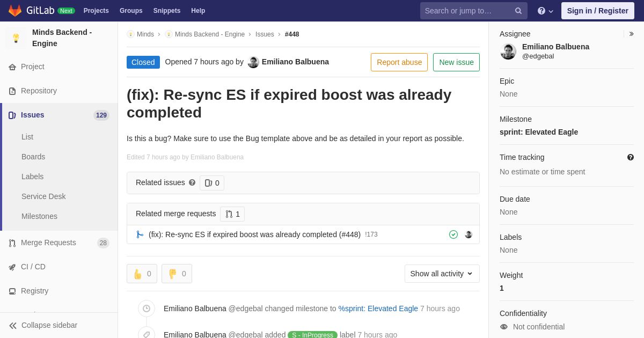
Task: Click the search magnifier icon
Action: pyautogui.click(x=518, y=11)
